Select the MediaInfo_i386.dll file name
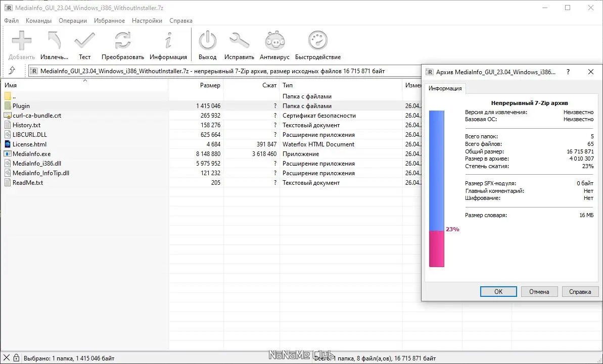Viewport: 603px width, 364px height. click(x=37, y=163)
